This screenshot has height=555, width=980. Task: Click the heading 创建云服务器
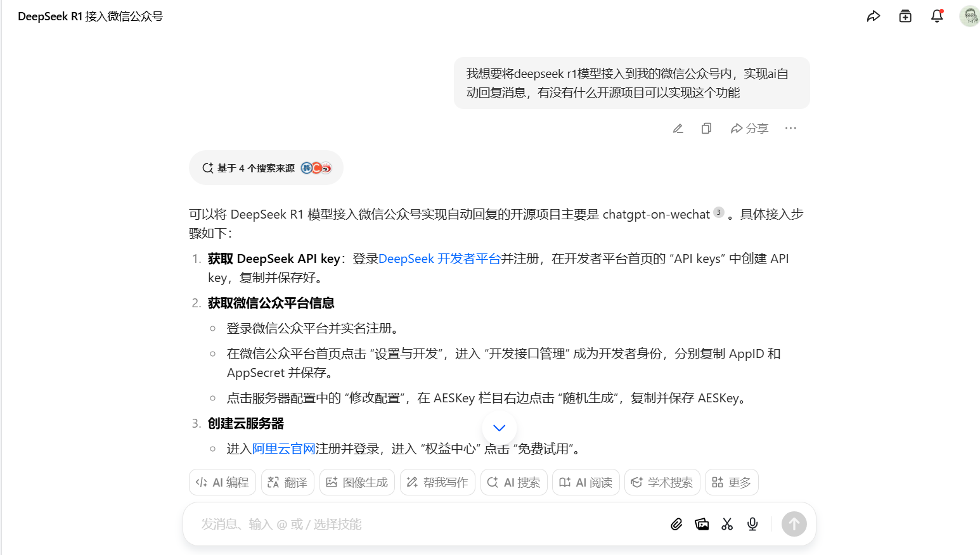tap(246, 423)
